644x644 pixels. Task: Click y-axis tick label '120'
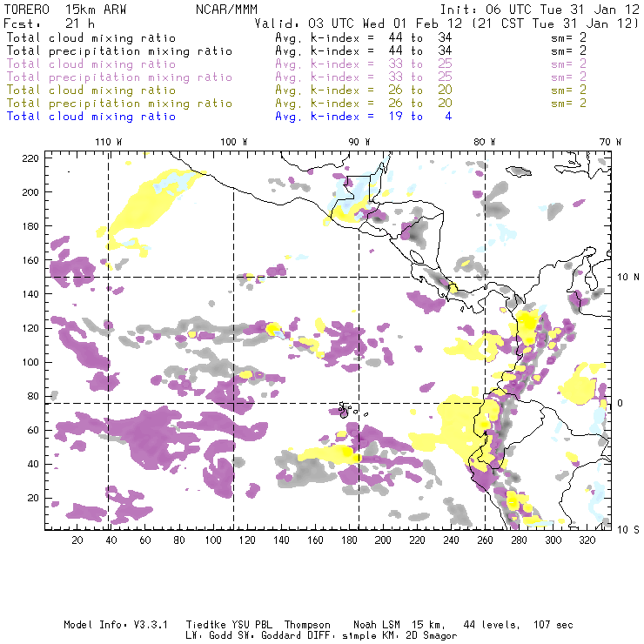click(30, 328)
